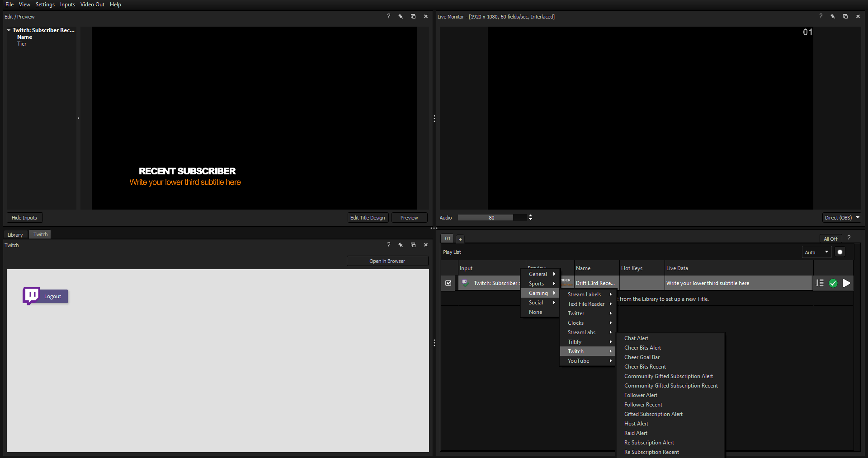868x458 pixels.
Task: Open the Video Out menu
Action: point(92,5)
